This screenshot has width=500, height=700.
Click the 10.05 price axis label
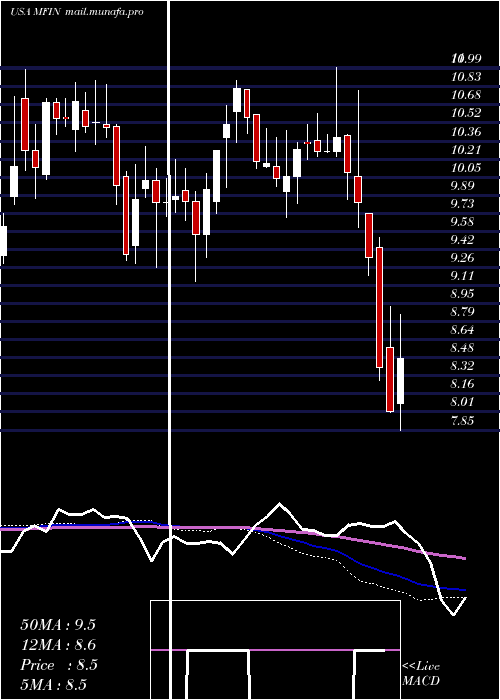(466, 168)
